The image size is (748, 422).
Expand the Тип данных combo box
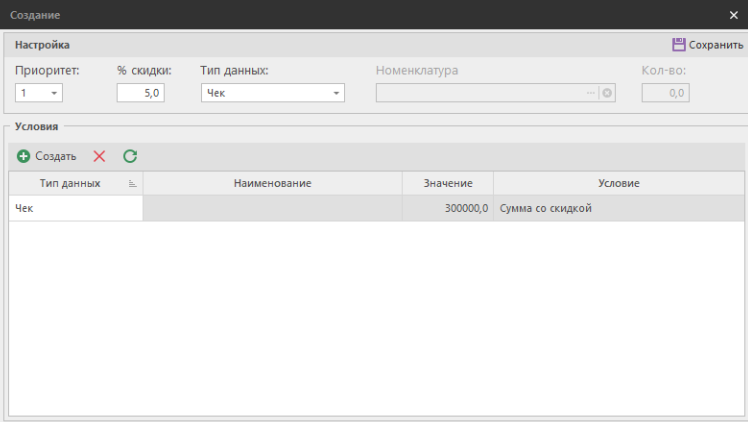pyautogui.click(x=337, y=93)
